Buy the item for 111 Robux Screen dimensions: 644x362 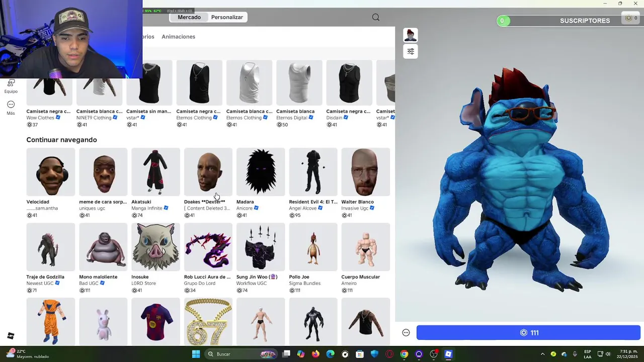pos(528,333)
